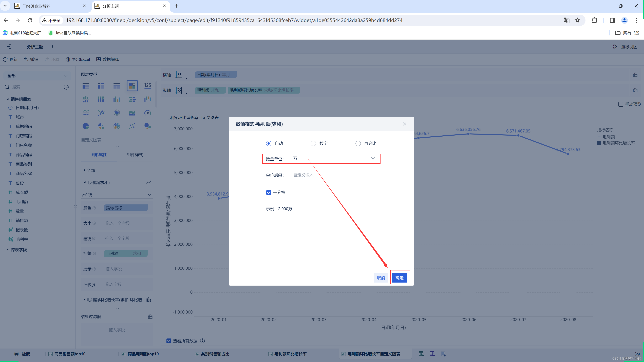Select the 毛利率 field
644x362 pixels.
[22, 239]
